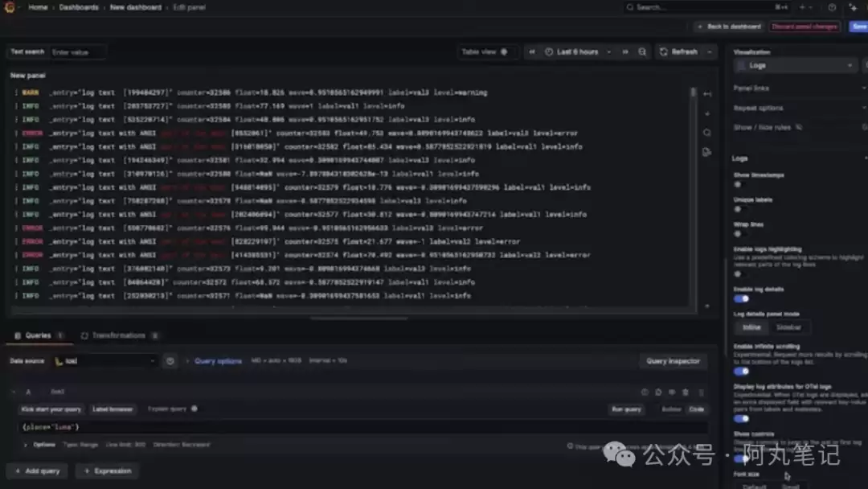Delete query A with trash icon
The image size is (868, 489).
point(685,392)
